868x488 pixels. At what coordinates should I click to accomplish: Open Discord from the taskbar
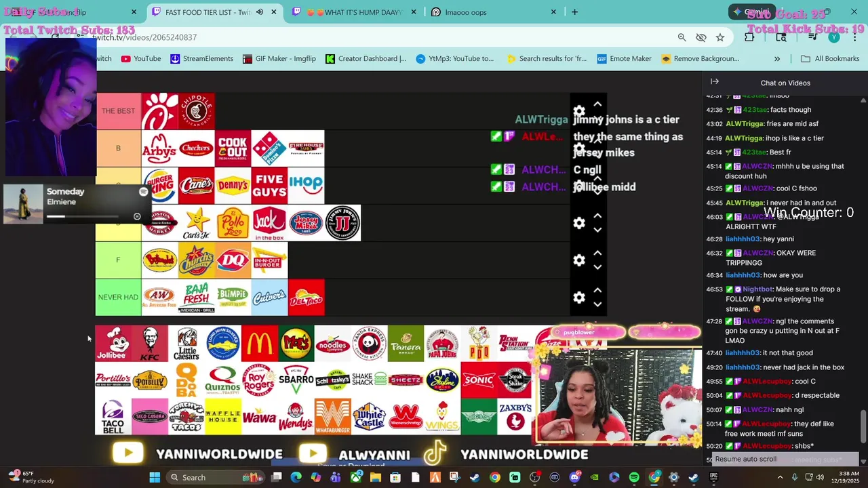(x=574, y=477)
